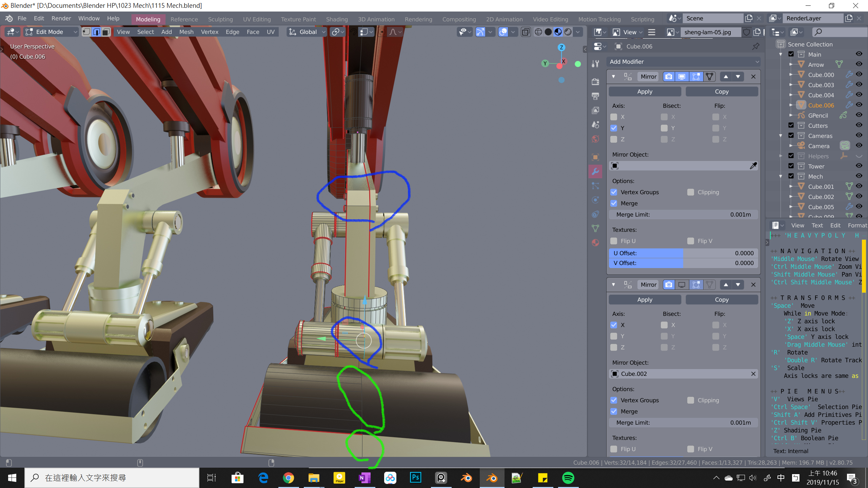Screen dimensions: 868x488
Task: Collapse the first Mirror modifier panel
Action: [613, 77]
